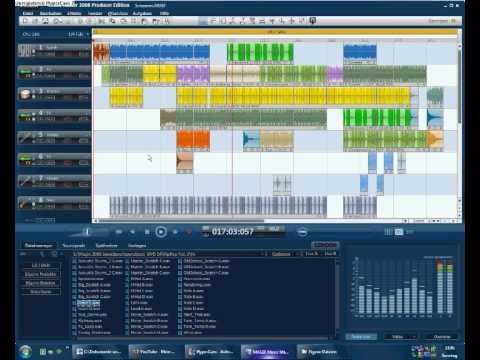Click the track 6 green FX icon
This screenshot has height=360, width=480.
point(25,160)
